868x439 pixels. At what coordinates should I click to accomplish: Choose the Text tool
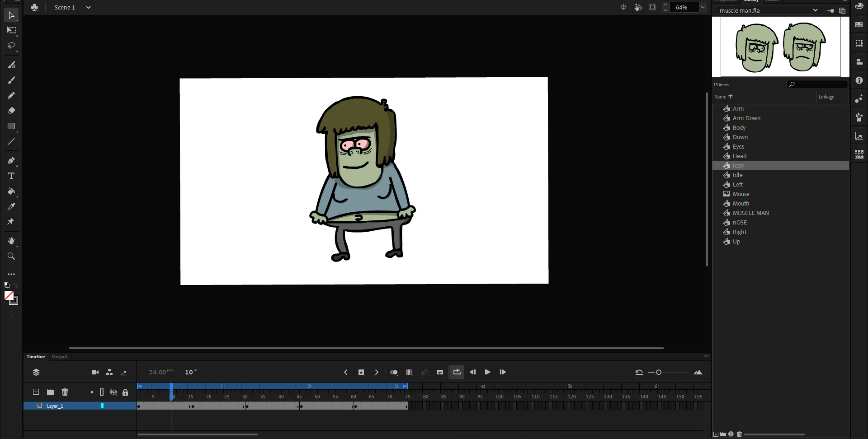pos(11,176)
